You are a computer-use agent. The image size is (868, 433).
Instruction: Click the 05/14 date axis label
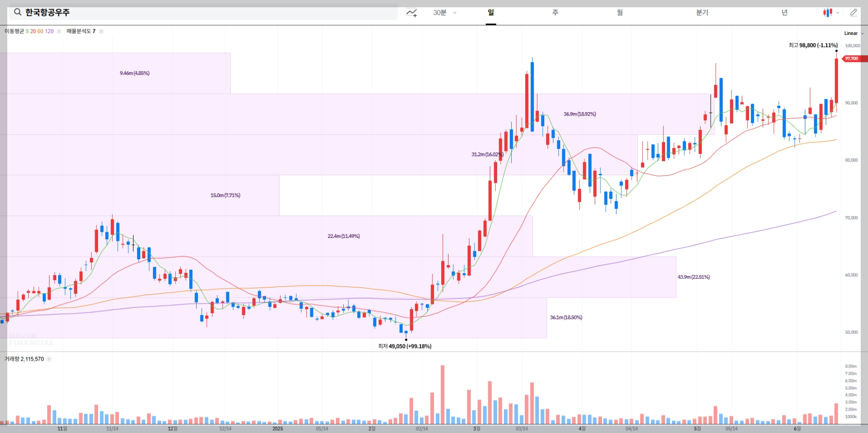732,429
